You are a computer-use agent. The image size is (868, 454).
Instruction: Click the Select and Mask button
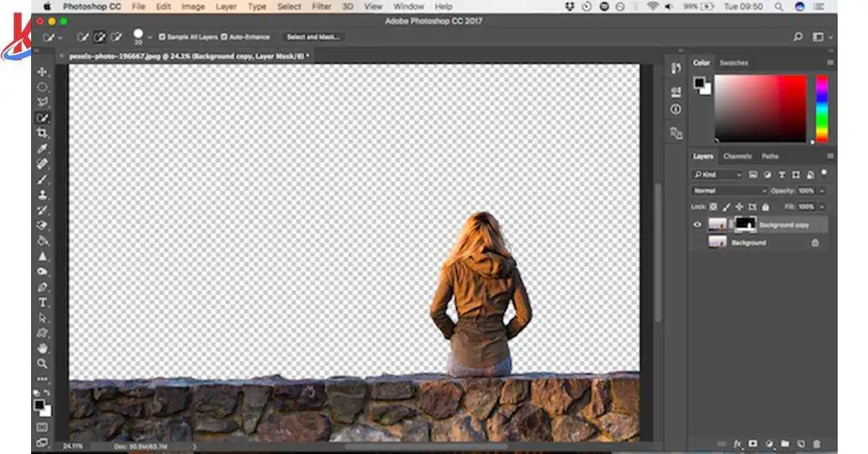(x=314, y=37)
